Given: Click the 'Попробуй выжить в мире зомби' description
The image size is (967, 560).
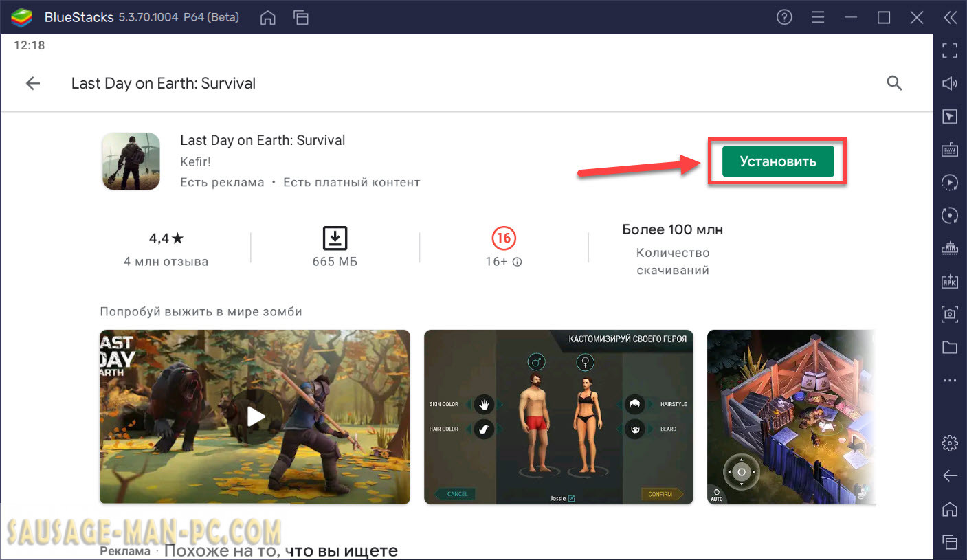Looking at the screenshot, I should (x=201, y=311).
